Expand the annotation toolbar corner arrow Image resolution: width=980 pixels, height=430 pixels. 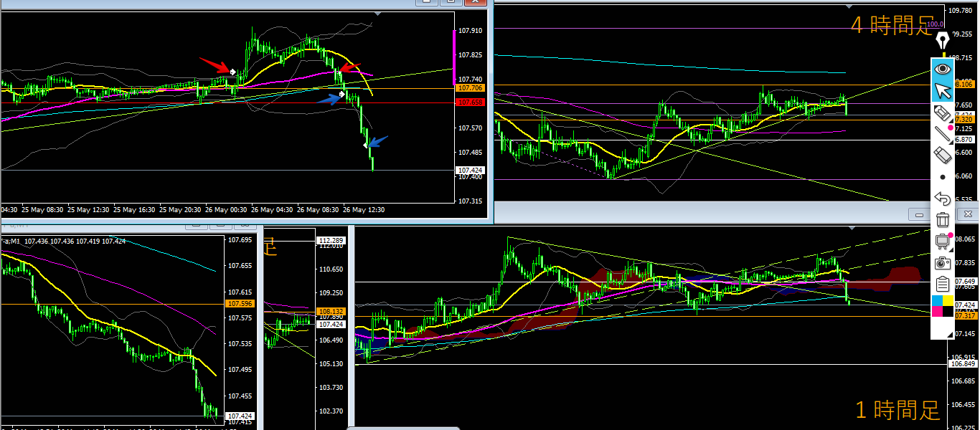pos(948,334)
